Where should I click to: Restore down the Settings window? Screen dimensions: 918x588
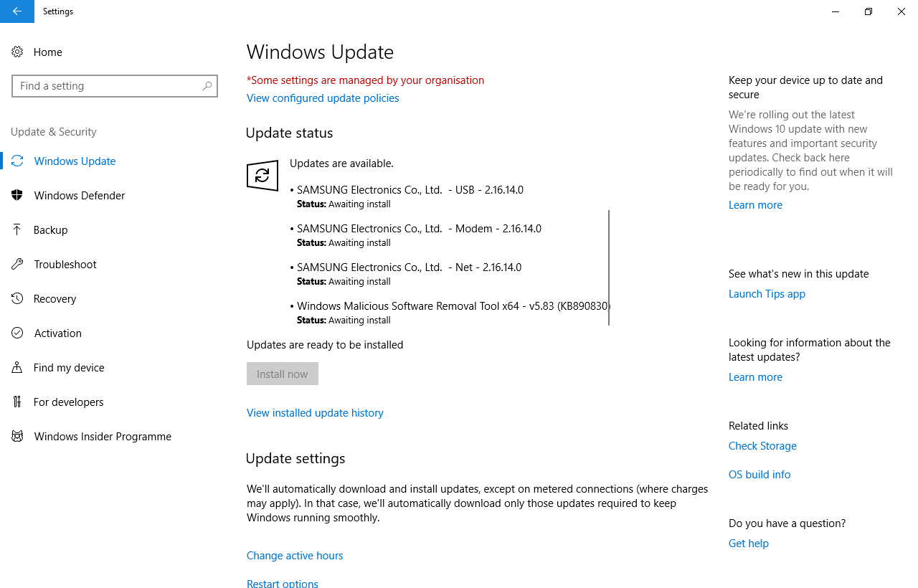point(869,11)
